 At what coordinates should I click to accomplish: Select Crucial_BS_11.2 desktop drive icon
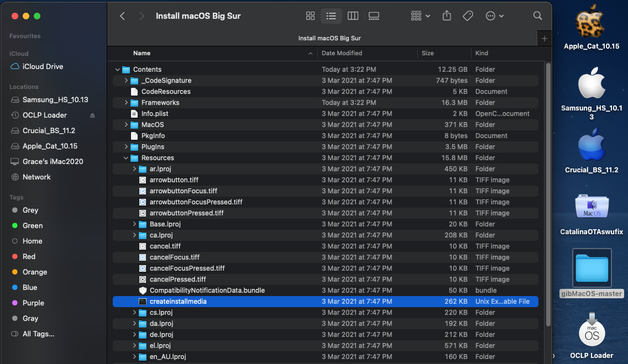click(591, 145)
